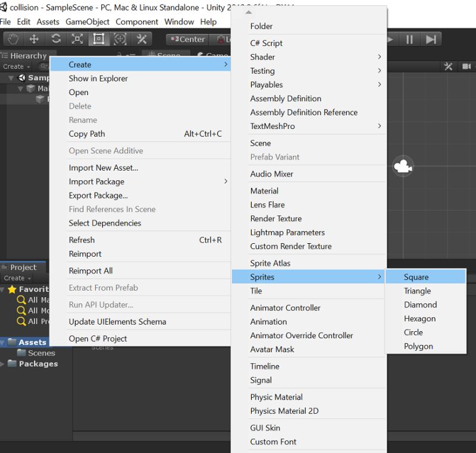Image resolution: width=476 pixels, height=453 pixels.
Task: Expand the Import Package submenu
Action: click(140, 182)
